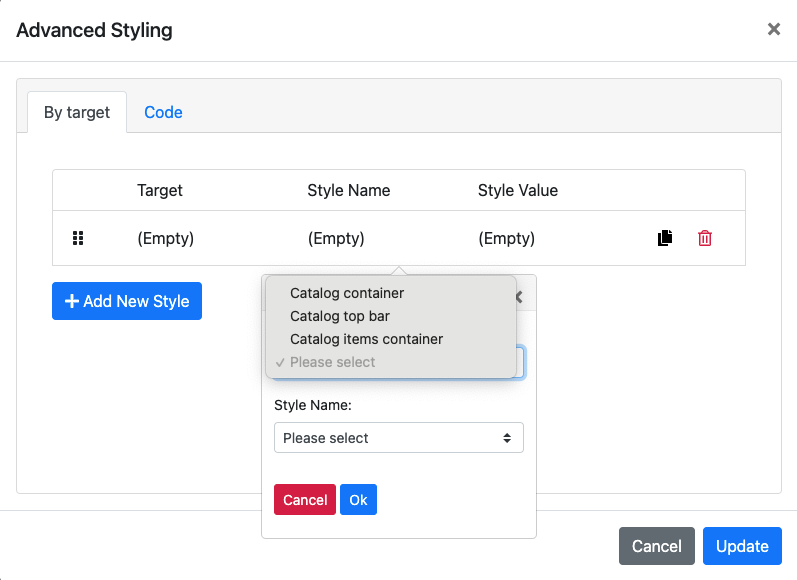Image resolution: width=797 pixels, height=580 pixels.
Task: Switch to the By target tab
Action: click(77, 112)
